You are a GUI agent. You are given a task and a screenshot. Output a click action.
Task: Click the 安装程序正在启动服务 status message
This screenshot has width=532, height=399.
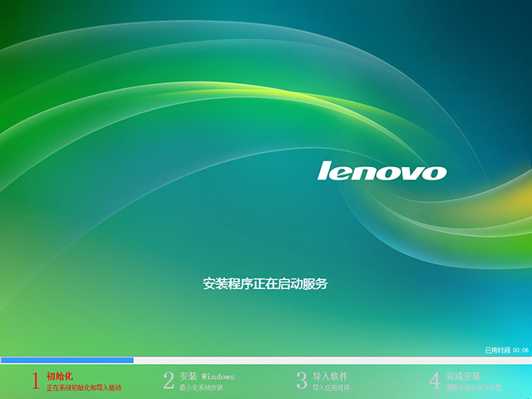(265, 283)
